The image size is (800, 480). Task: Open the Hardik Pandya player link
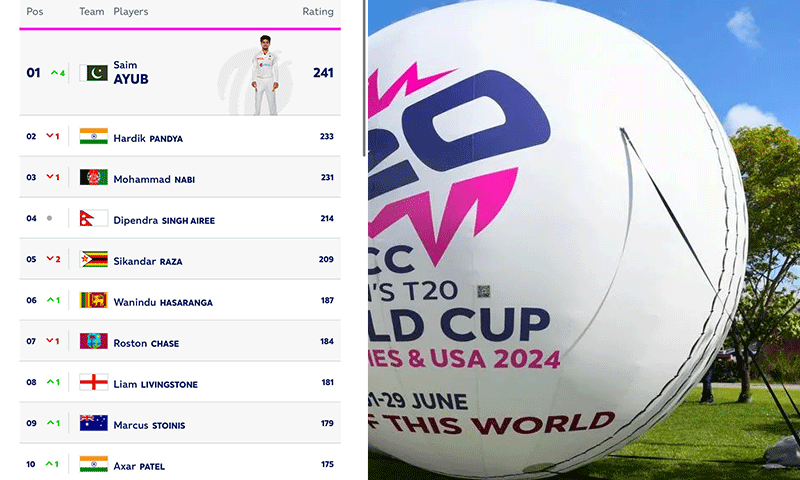148,137
